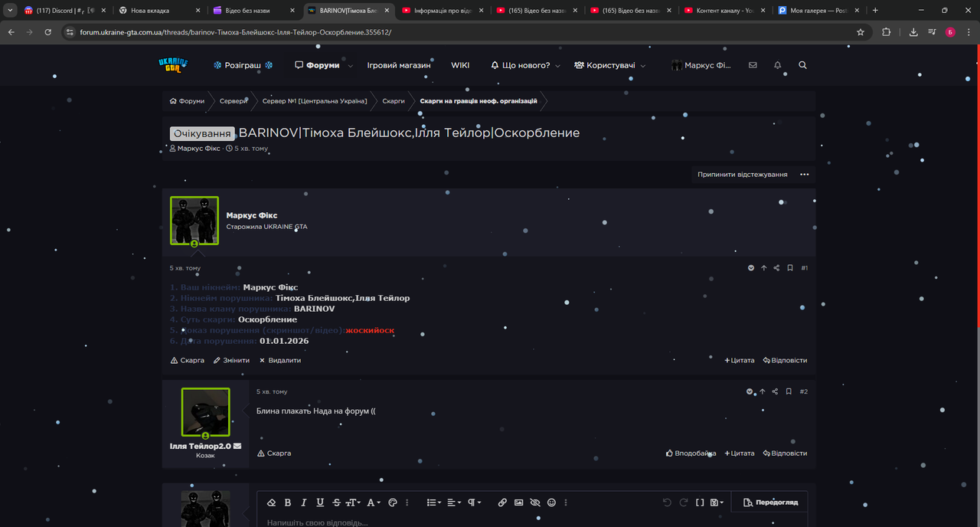Image resolution: width=980 pixels, height=527 pixels.
Task: Click up-arrow icon on post #2
Action: pos(763,391)
